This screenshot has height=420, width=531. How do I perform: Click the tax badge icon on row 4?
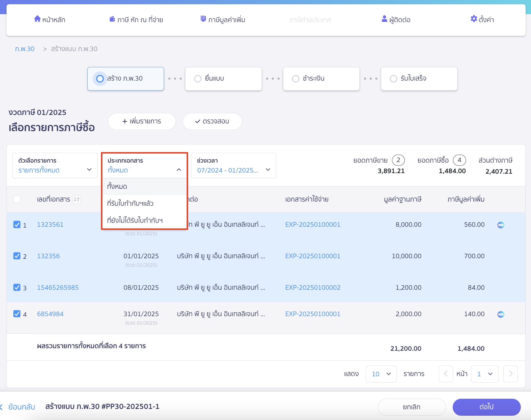(x=501, y=314)
